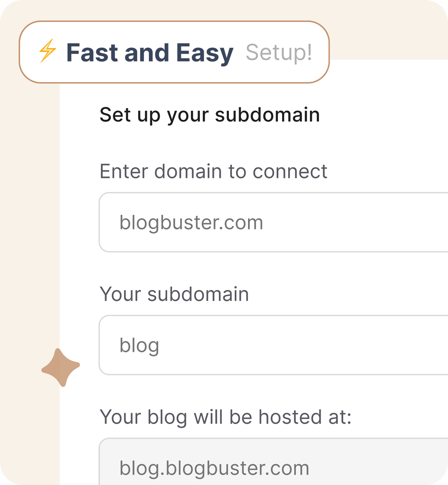The image size is (448, 485).
Task: Focus the domain field showing blogbuster.com
Action: [274, 222]
